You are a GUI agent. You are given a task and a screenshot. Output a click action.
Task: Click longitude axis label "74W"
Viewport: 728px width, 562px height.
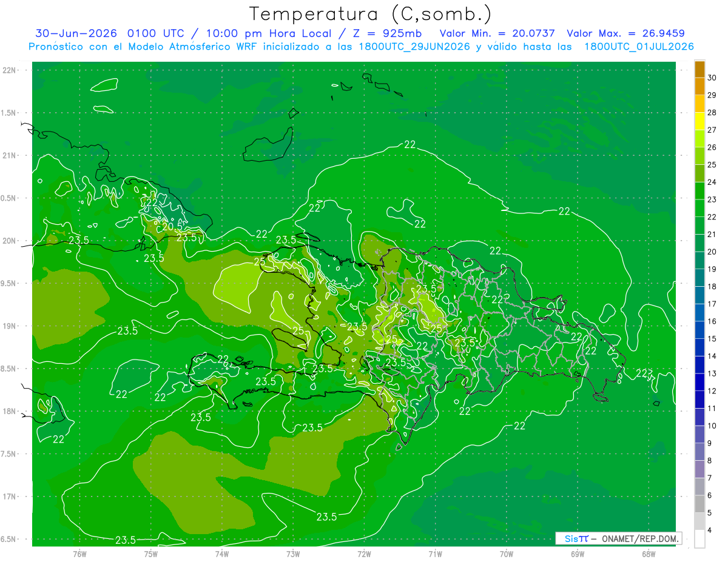point(221,554)
